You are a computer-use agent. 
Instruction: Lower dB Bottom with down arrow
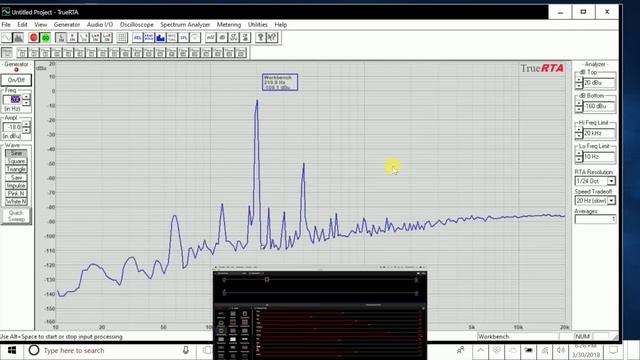[x=579, y=109]
